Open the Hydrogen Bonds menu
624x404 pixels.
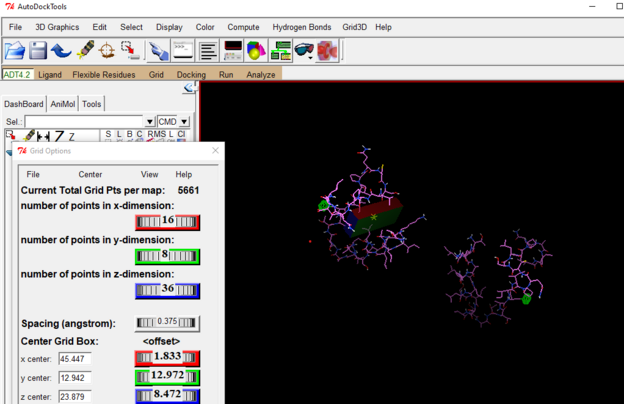(x=302, y=27)
